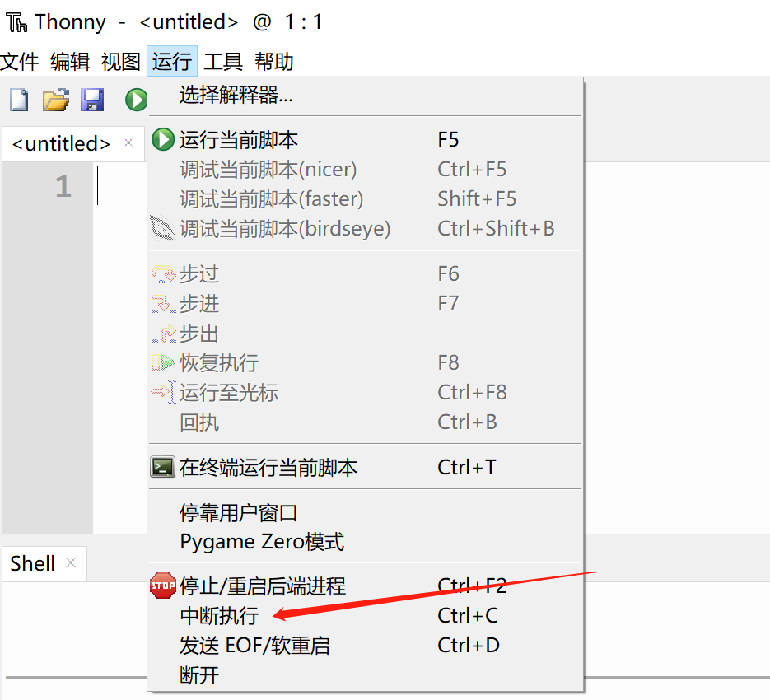Toggle Pygame Zero模式 option
The width and height of the screenshot is (770, 700).
coord(365,542)
